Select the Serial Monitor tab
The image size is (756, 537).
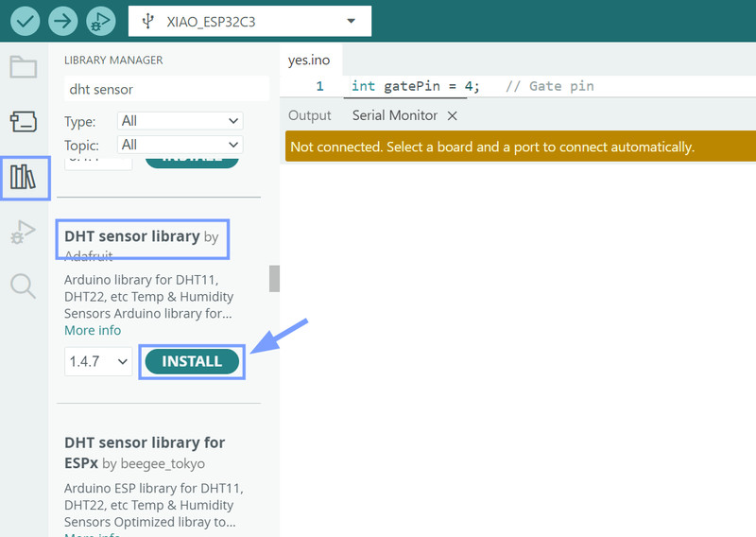coord(394,115)
